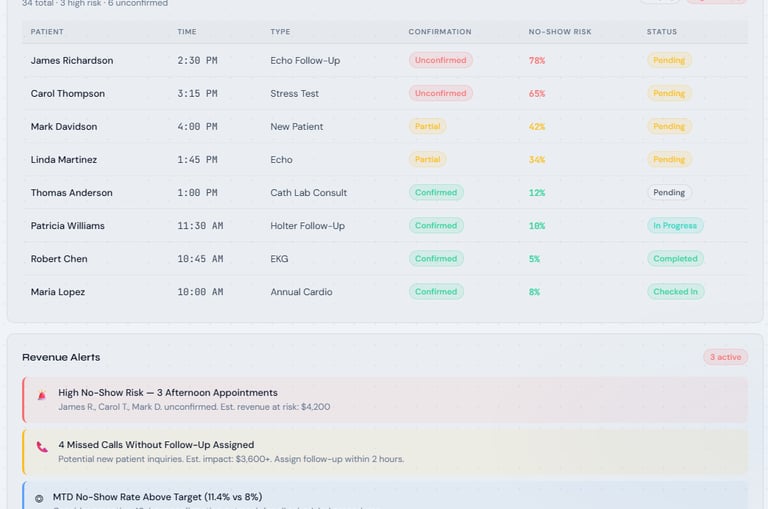
Task: Click Confirmed badge for Robert Chen
Action: tap(436, 259)
